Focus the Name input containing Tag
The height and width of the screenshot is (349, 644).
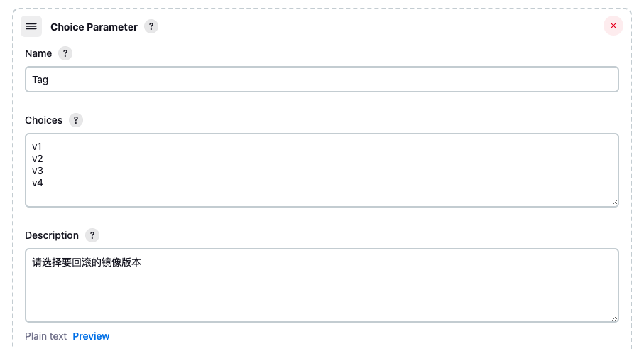322,80
